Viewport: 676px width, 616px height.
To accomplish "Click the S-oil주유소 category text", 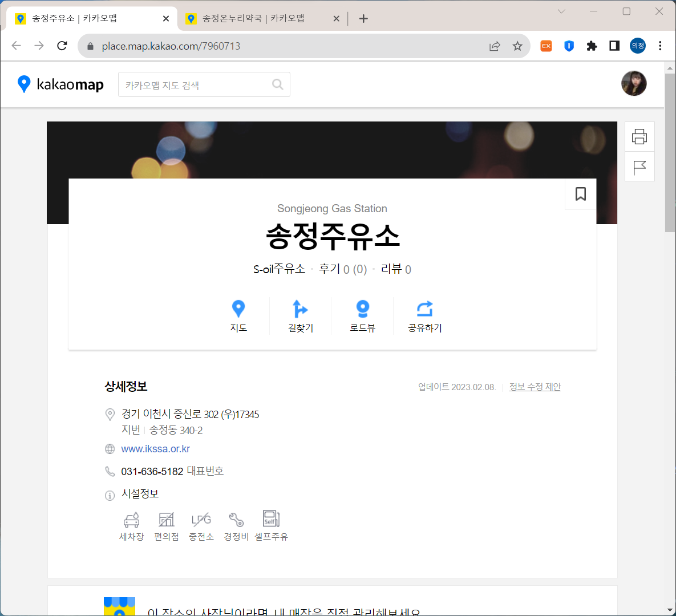I will click(x=279, y=269).
